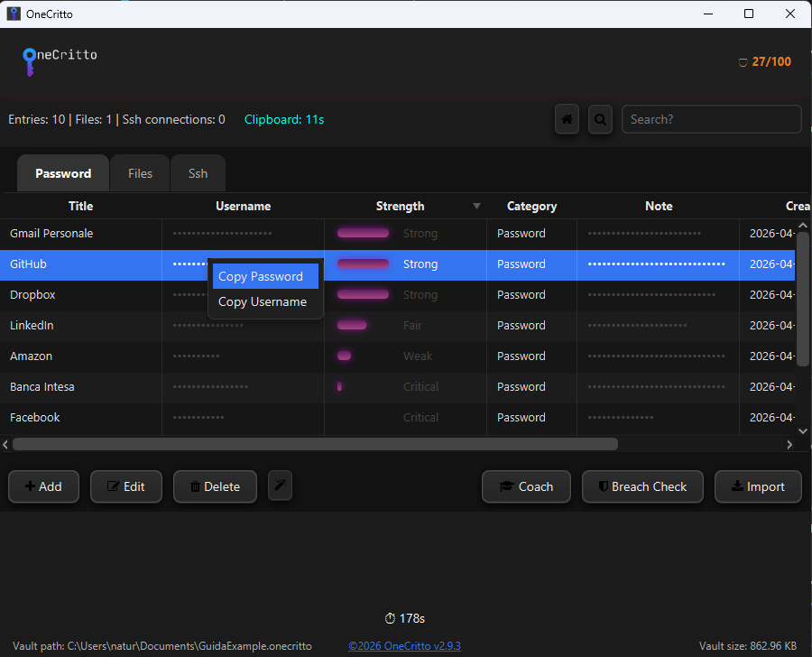Switch to the Files tab

coord(140,173)
